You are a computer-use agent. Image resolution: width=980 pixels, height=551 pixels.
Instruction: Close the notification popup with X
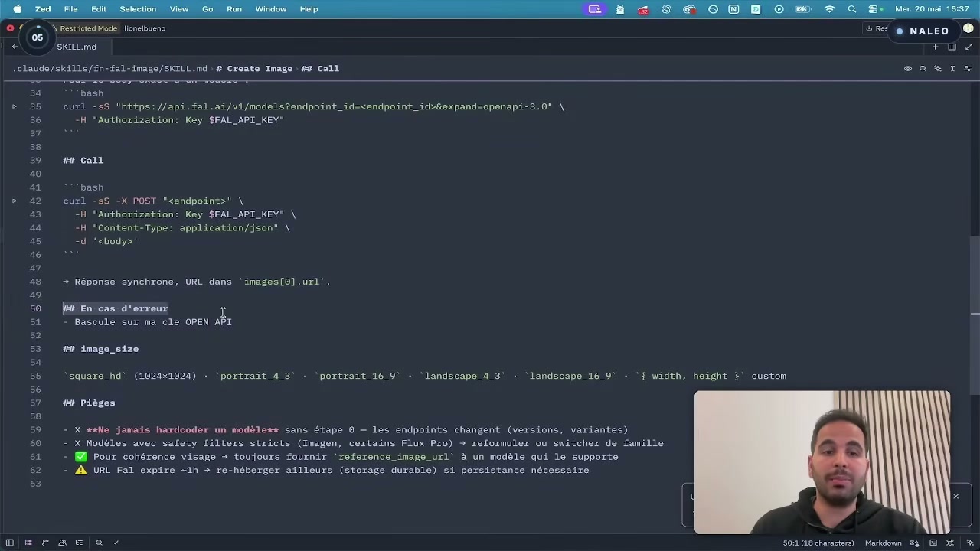point(955,497)
